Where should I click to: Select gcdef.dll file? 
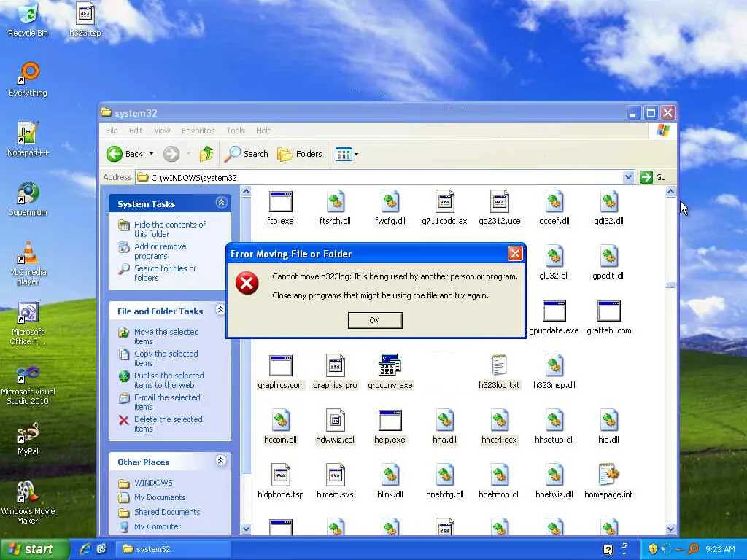pos(554,208)
